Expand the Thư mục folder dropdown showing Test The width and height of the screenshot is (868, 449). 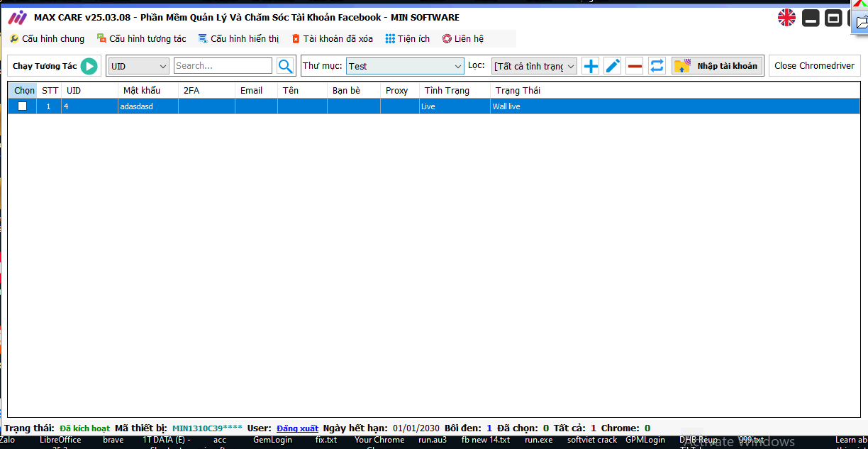tap(405, 66)
